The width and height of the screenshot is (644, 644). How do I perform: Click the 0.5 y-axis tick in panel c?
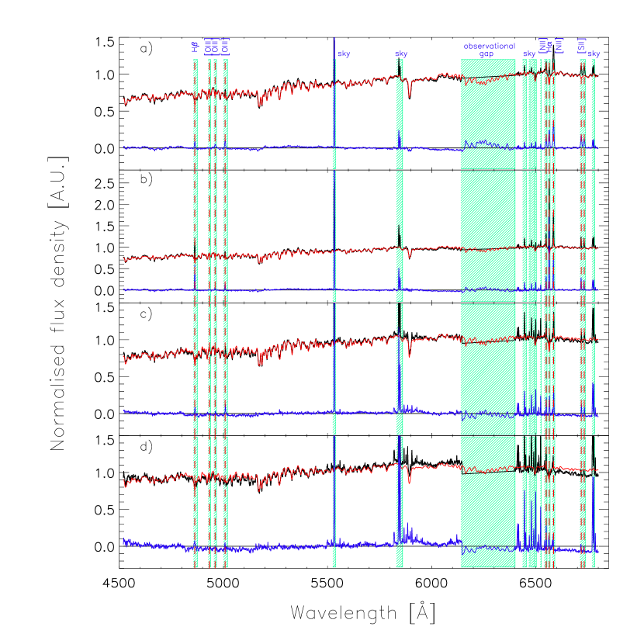click(x=104, y=377)
